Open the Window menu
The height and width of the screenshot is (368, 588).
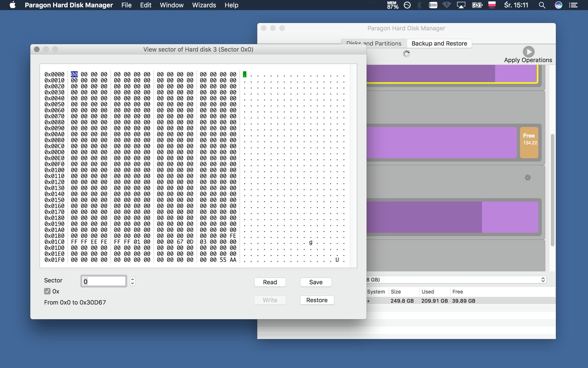tap(172, 5)
